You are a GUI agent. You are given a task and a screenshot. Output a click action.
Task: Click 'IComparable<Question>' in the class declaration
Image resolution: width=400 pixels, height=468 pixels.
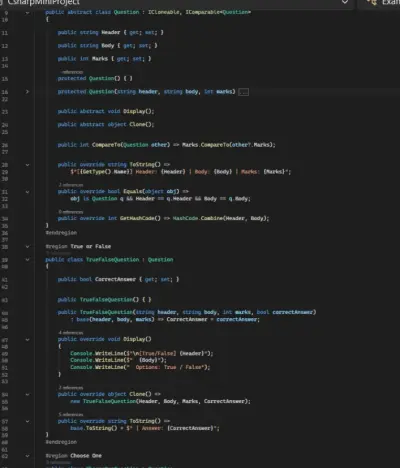(x=218, y=12)
